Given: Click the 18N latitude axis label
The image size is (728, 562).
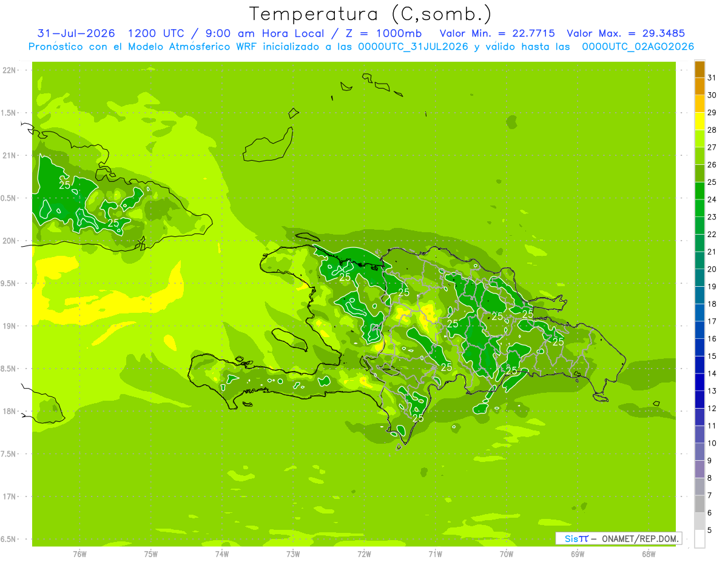Looking at the screenshot, I should coord(10,411).
